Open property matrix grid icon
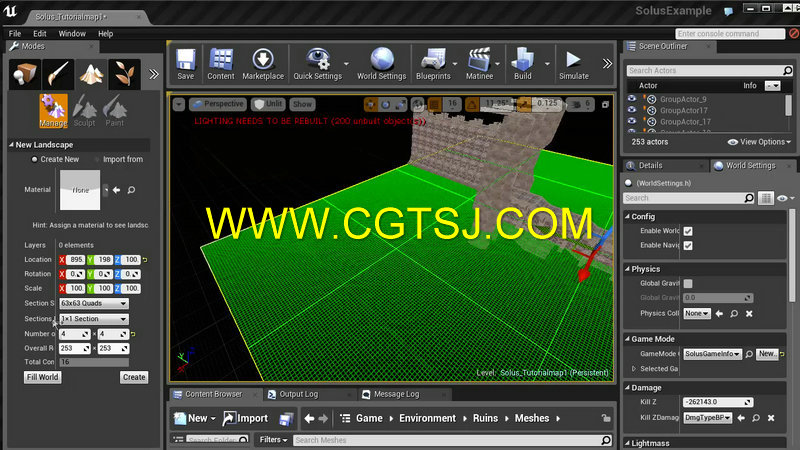 [766, 198]
